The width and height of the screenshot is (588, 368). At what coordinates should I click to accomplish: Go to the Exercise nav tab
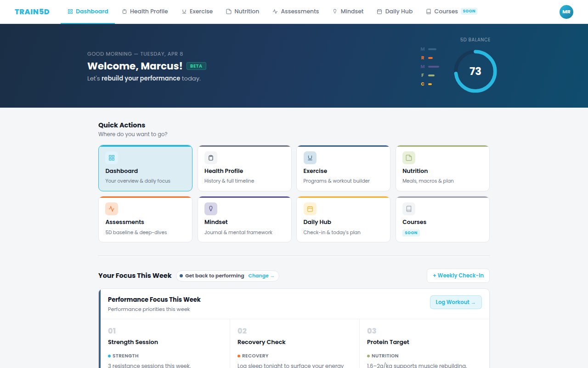pyautogui.click(x=197, y=11)
